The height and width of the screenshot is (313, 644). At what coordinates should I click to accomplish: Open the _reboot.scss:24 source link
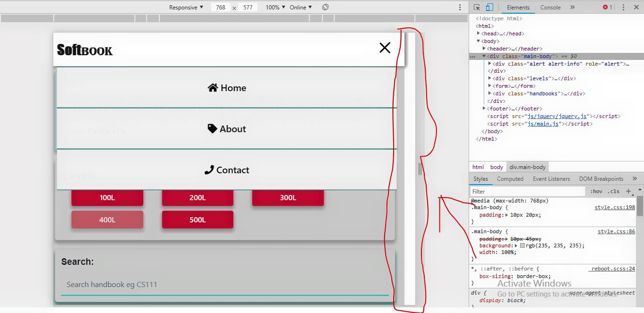611,269
